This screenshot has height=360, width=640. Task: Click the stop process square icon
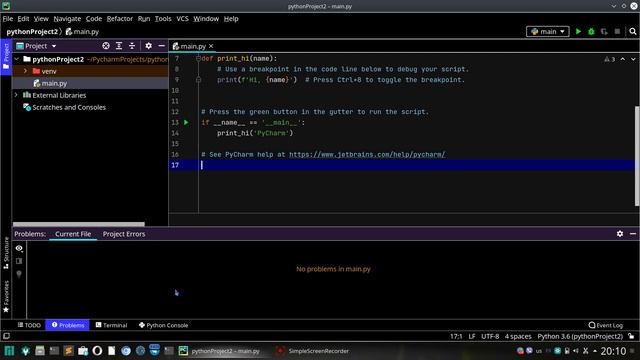[x=617, y=31]
